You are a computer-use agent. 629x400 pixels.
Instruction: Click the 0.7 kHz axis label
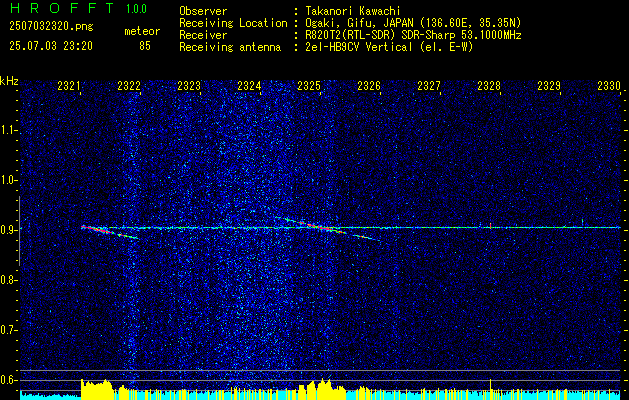point(8,330)
